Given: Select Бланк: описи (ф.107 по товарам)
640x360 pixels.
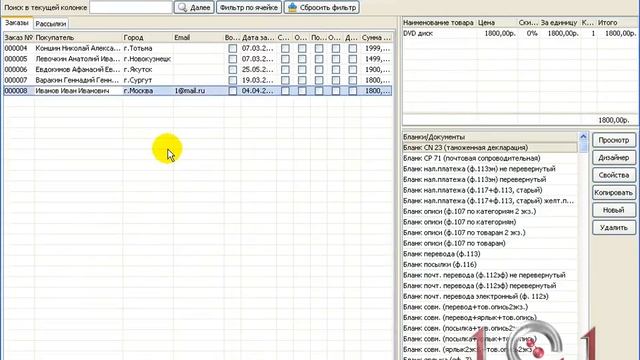Looking at the screenshot, I should tap(490, 243).
